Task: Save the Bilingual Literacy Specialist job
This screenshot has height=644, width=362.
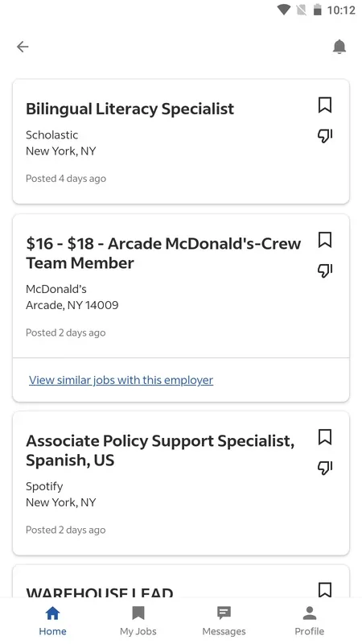Action: click(325, 105)
